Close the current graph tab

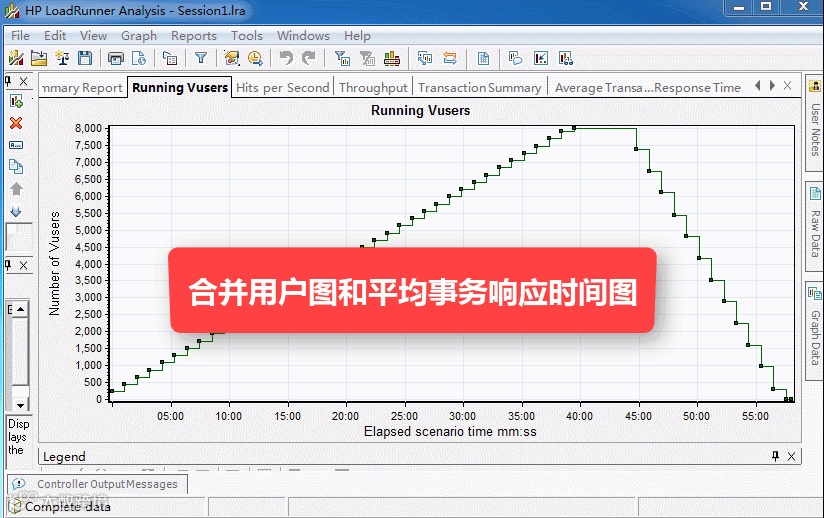(787, 86)
